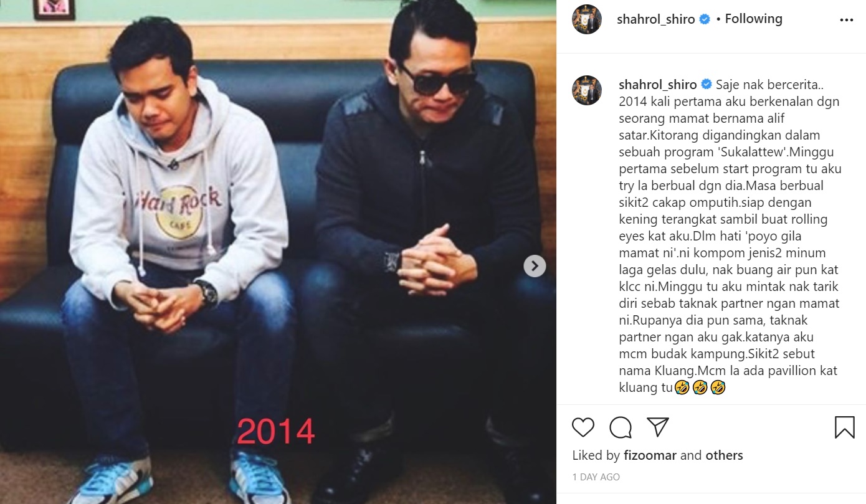Open comments using the speech bubble icon

(x=621, y=427)
